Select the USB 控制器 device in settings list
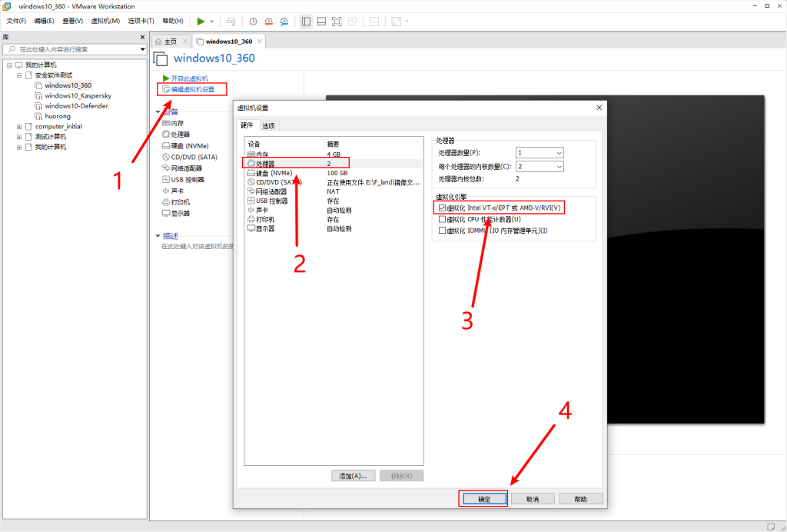This screenshot has height=532, width=787. coord(272,201)
